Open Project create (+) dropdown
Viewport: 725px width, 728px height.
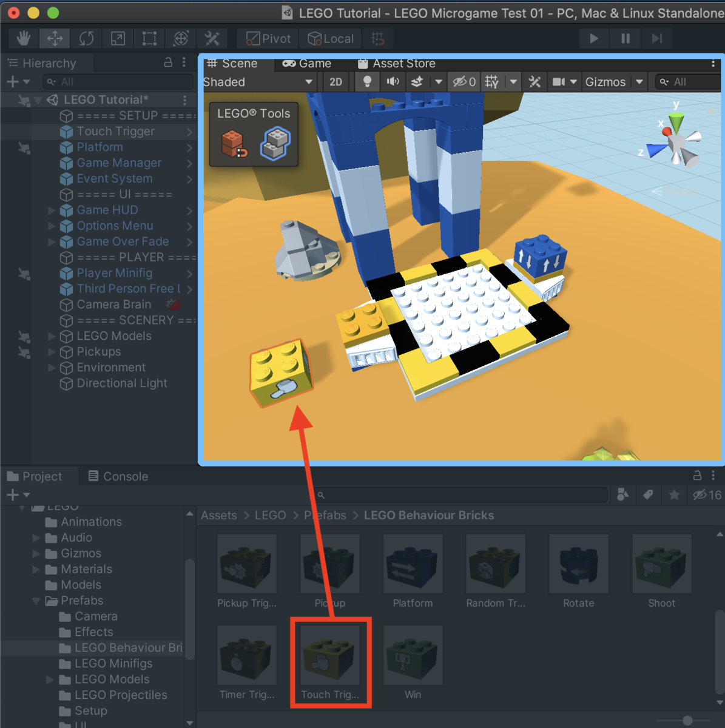tap(18, 495)
